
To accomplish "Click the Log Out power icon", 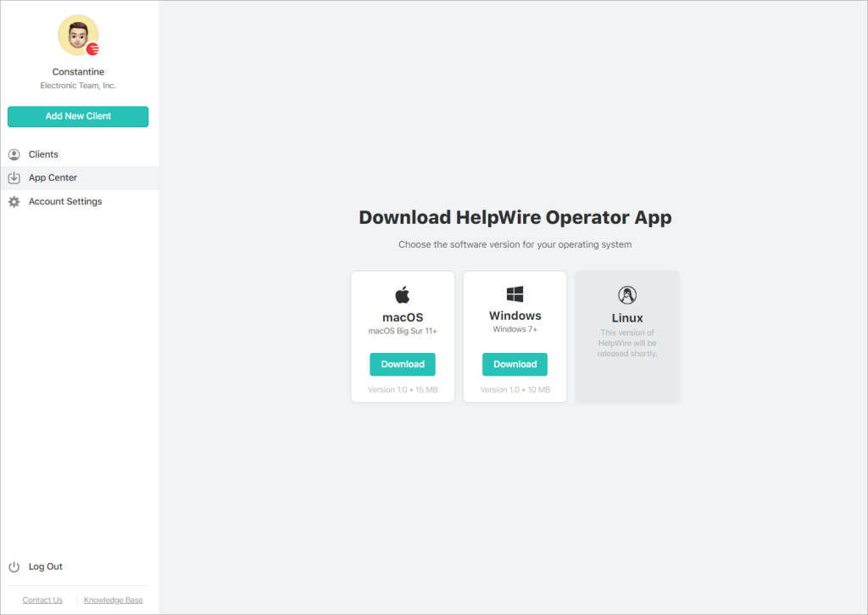I will click(x=14, y=566).
